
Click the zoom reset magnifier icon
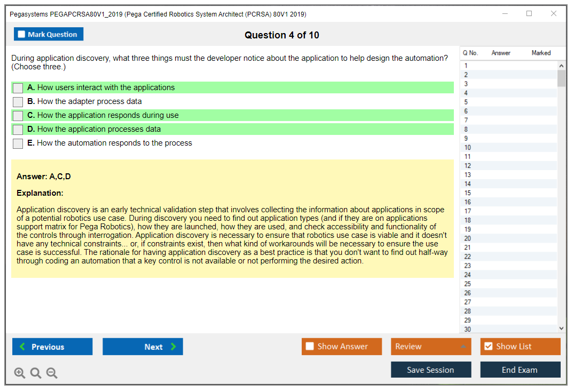tap(36, 373)
